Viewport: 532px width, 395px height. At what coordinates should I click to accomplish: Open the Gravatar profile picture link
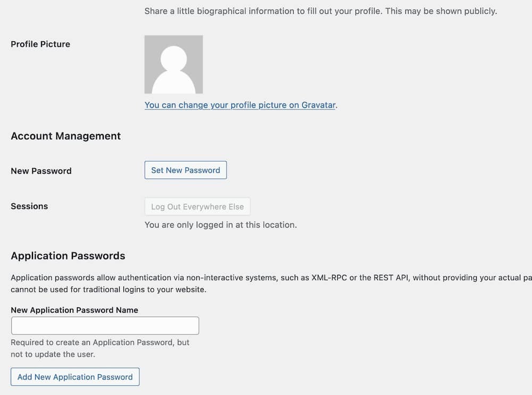tap(240, 105)
